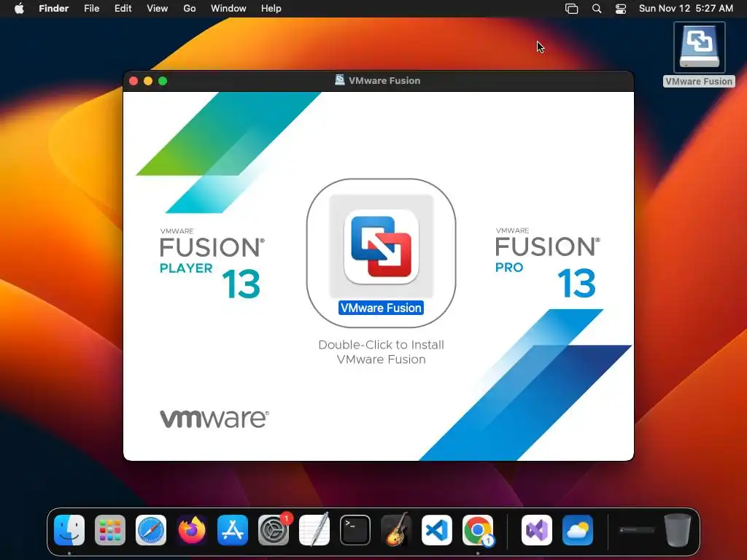This screenshot has height=560, width=747.
Task: Open Finder from the Dock
Action: click(69, 530)
